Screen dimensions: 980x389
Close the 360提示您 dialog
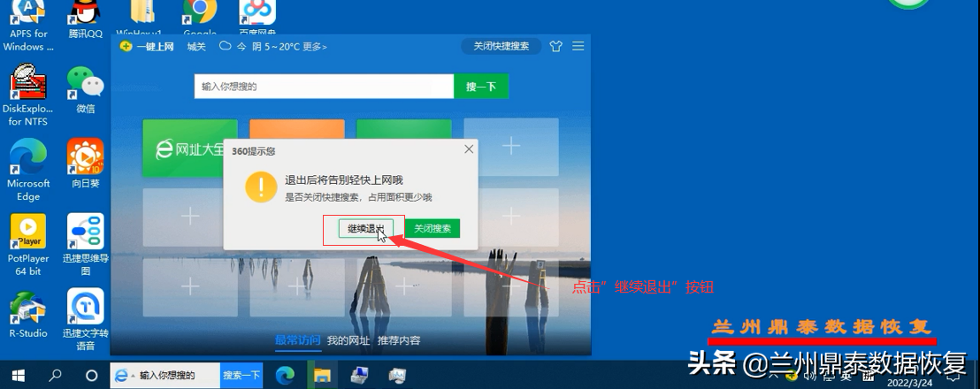pyautogui.click(x=469, y=149)
